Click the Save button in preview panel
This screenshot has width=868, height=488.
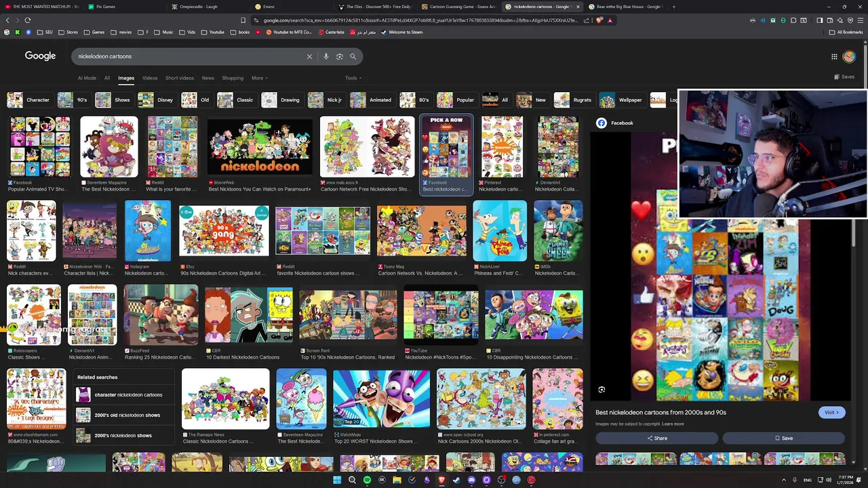[x=783, y=438]
